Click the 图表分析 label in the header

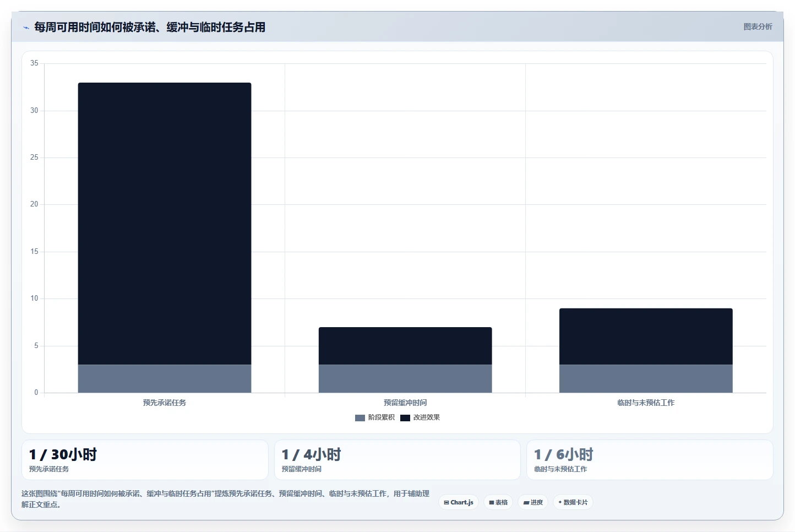click(758, 26)
